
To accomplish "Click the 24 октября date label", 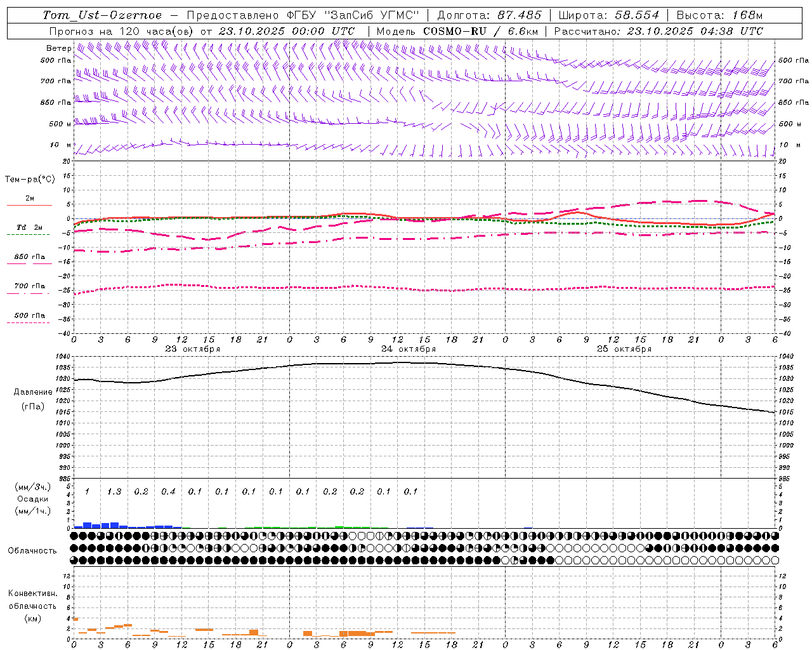I will pos(409,349).
